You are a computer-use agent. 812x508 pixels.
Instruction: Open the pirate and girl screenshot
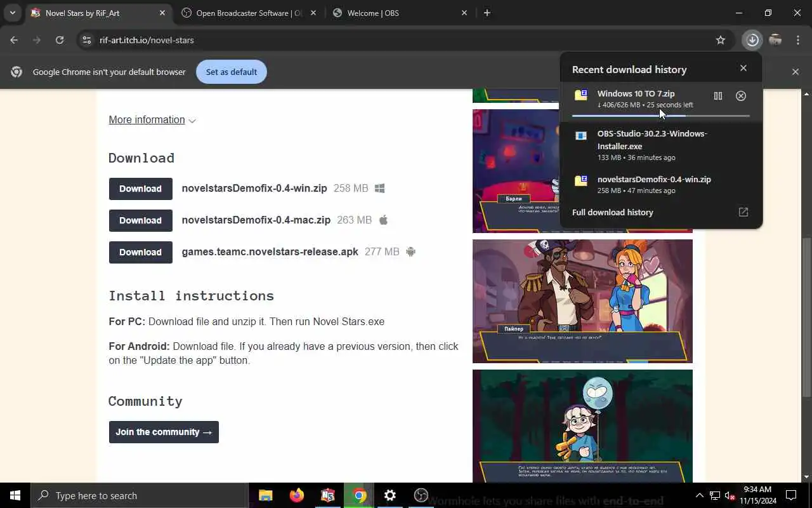[582, 301]
